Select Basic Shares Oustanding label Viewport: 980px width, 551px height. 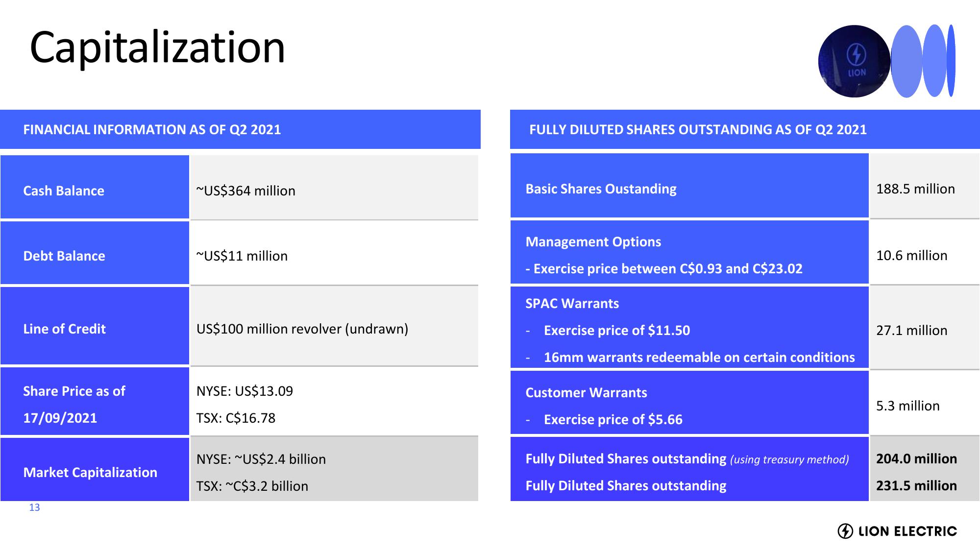pos(601,189)
